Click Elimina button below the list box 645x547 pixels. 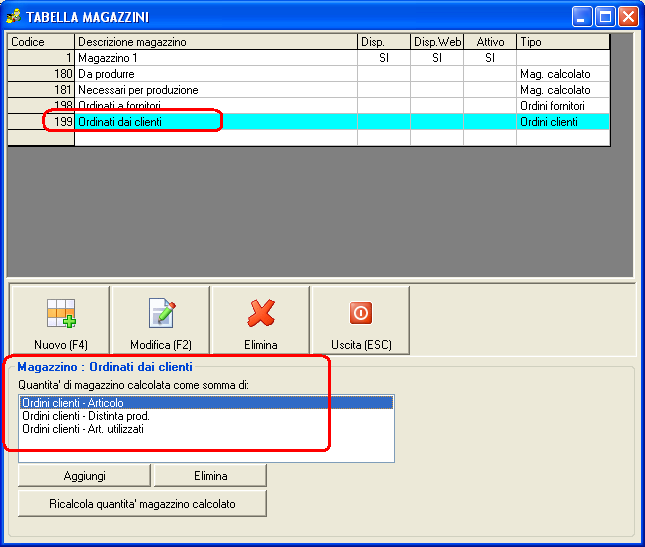click(x=210, y=476)
